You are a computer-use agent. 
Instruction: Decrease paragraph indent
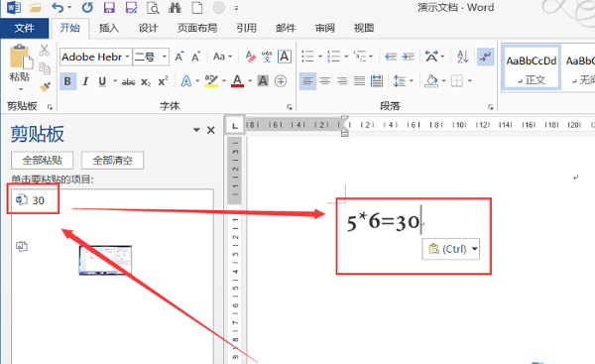(x=391, y=57)
